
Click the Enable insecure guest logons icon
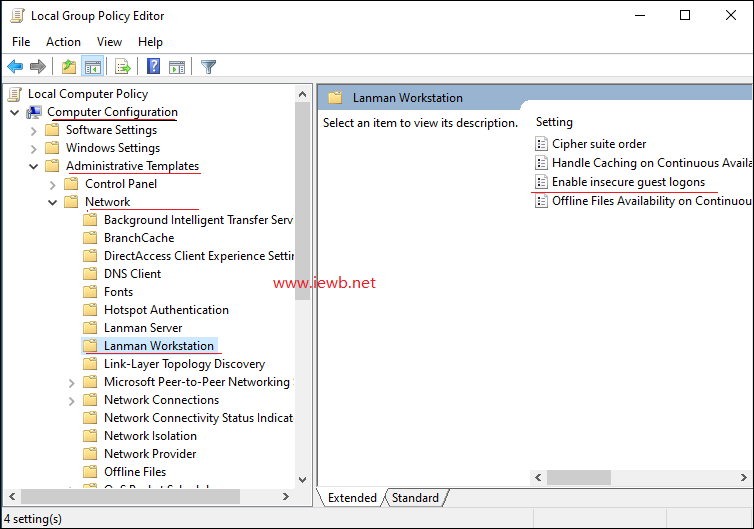(541, 182)
